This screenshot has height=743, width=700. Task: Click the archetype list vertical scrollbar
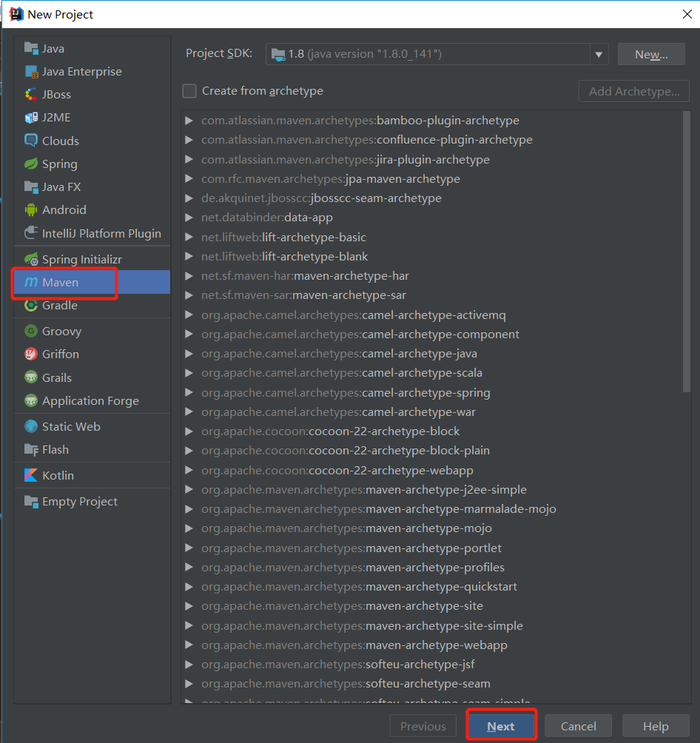(686, 251)
